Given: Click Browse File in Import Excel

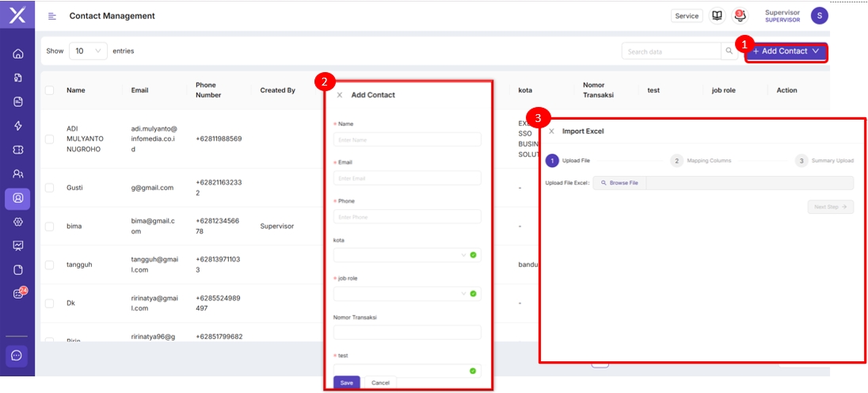Looking at the screenshot, I should click(619, 183).
